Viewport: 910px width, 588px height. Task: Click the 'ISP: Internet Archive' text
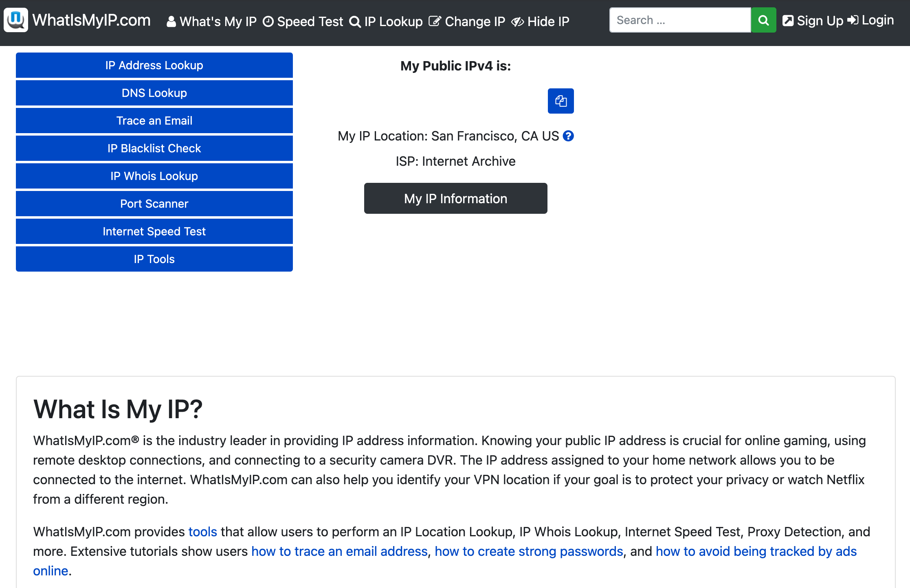(x=455, y=161)
